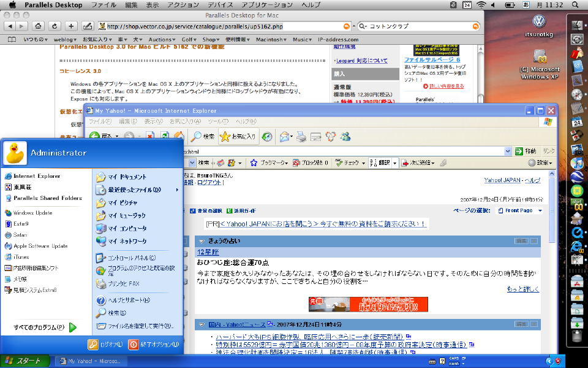Open マイ コンピュータ in the Start menu

coord(121,228)
